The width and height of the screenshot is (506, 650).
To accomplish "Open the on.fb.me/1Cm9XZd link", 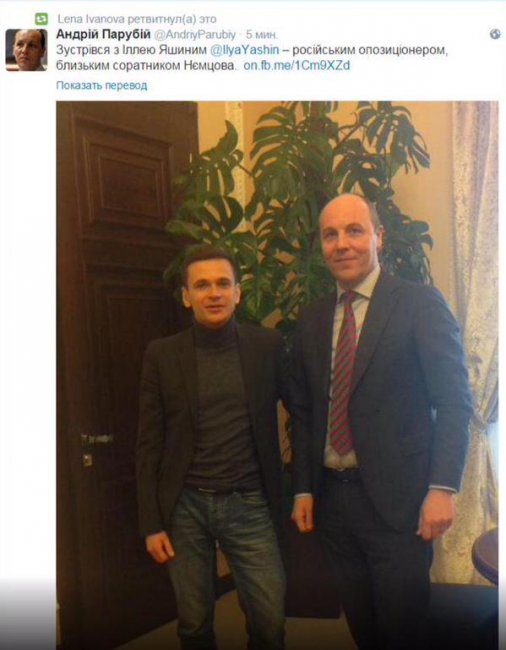I will (297, 65).
